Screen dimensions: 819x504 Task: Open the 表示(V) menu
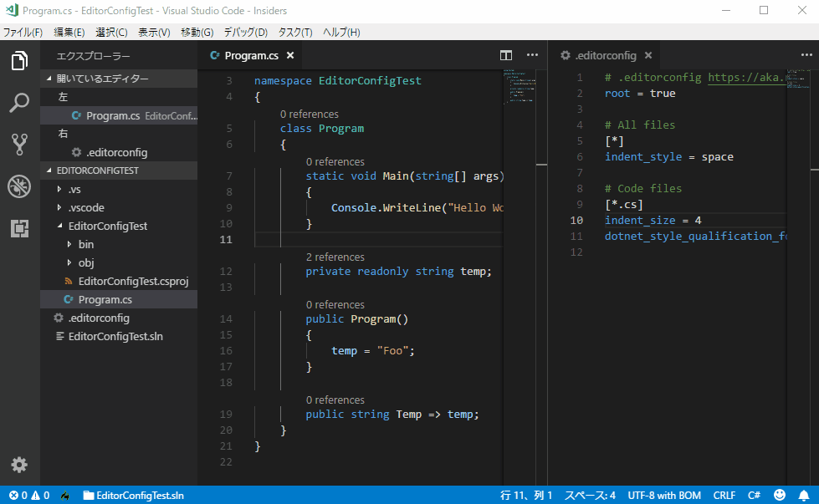tap(154, 33)
